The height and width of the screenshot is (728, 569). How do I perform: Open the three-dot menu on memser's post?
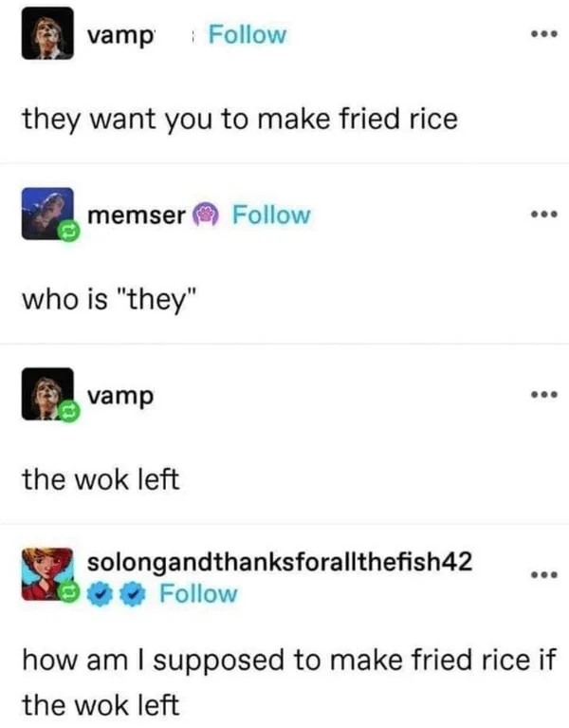coord(544,215)
